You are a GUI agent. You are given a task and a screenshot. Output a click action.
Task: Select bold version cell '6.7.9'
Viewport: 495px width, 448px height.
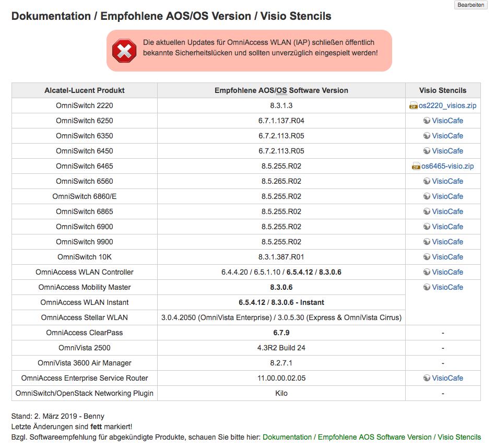click(x=281, y=333)
